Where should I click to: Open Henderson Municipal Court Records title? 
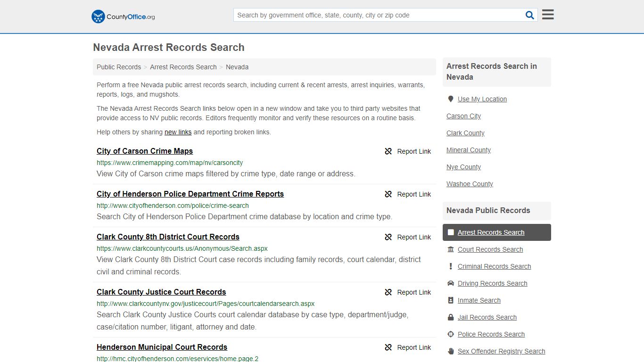tap(162, 347)
